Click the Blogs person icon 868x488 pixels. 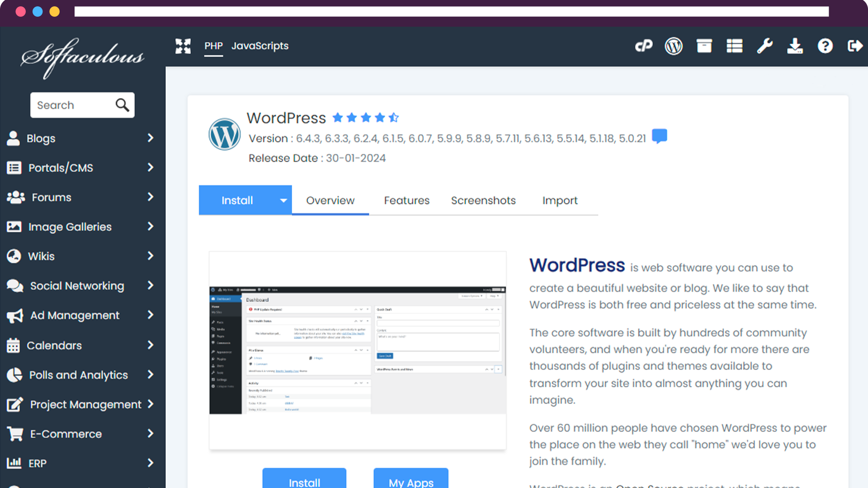(13, 138)
